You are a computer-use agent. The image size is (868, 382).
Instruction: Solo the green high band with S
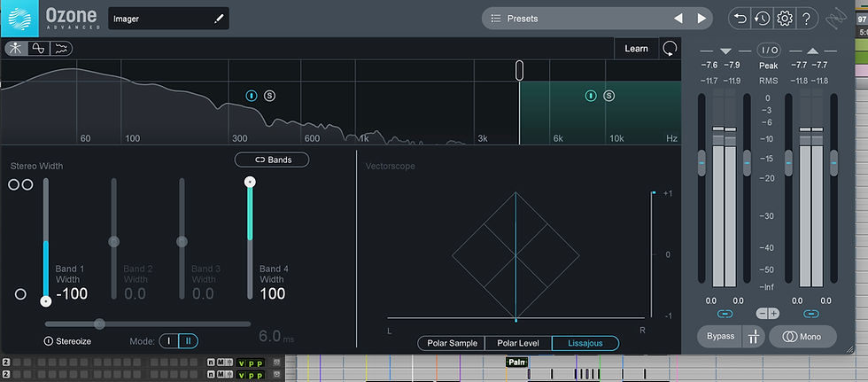pyautogui.click(x=609, y=96)
